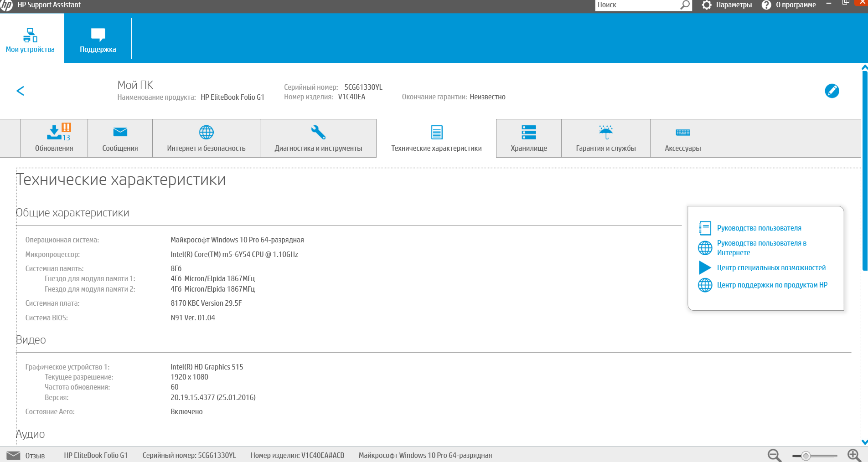Open Параметры settings
The height and width of the screenshot is (462, 868).
[x=727, y=5]
